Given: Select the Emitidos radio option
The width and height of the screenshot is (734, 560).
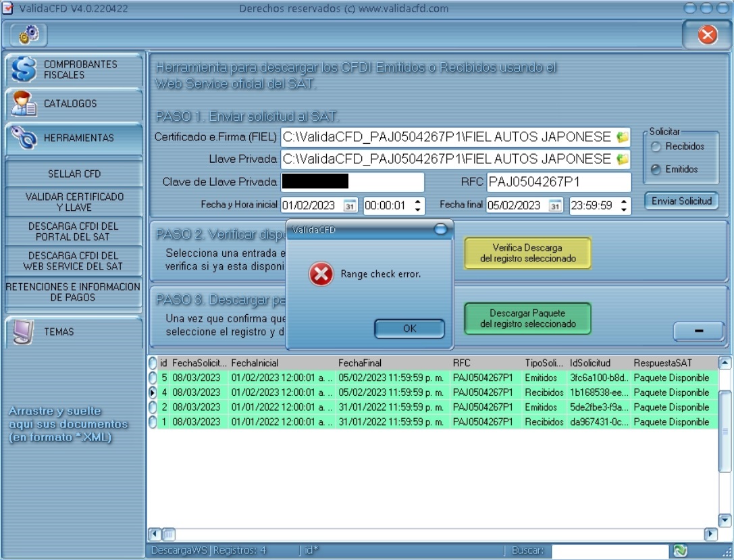Looking at the screenshot, I should (x=656, y=170).
